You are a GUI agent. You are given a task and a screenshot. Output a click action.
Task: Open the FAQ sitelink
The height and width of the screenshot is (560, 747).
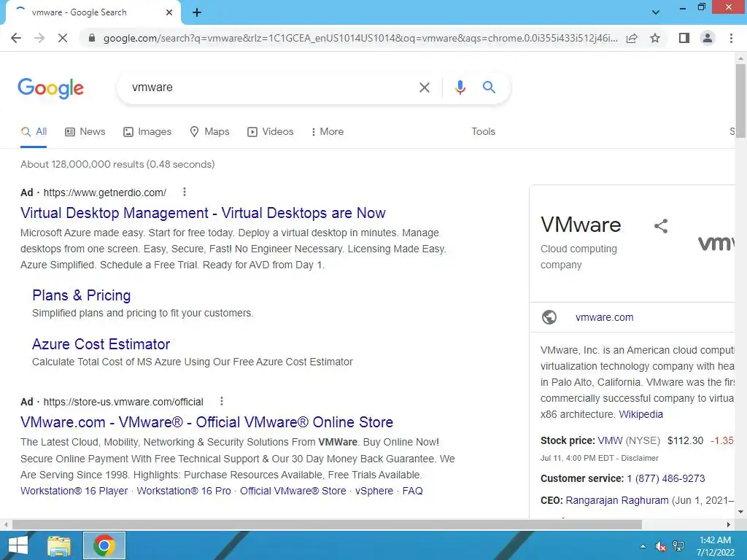pyautogui.click(x=413, y=491)
